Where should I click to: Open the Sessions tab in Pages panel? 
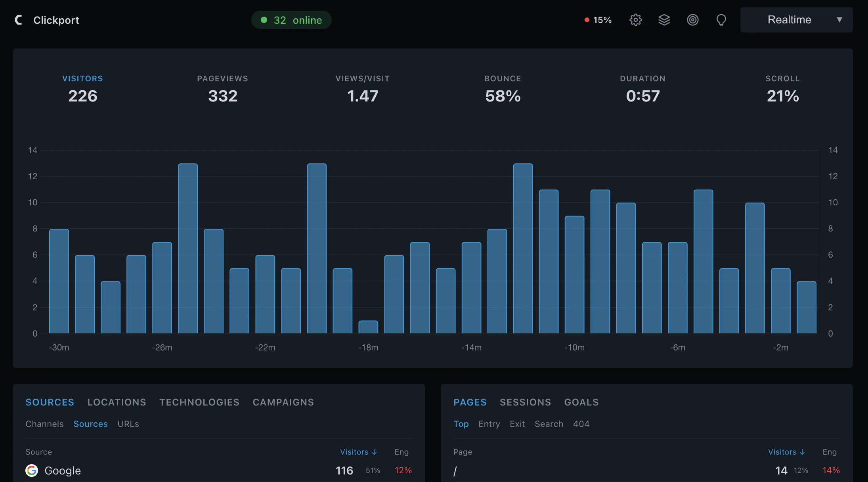click(525, 402)
